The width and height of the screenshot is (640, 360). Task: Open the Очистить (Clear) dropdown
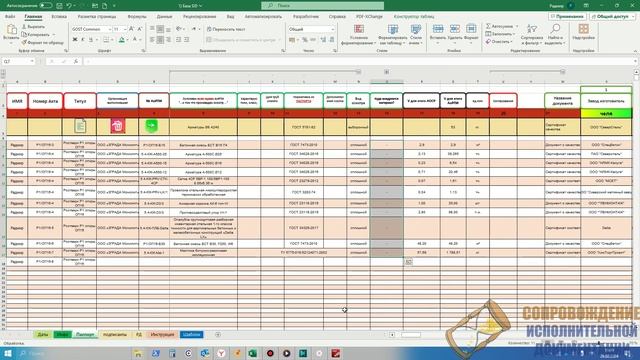499,42
